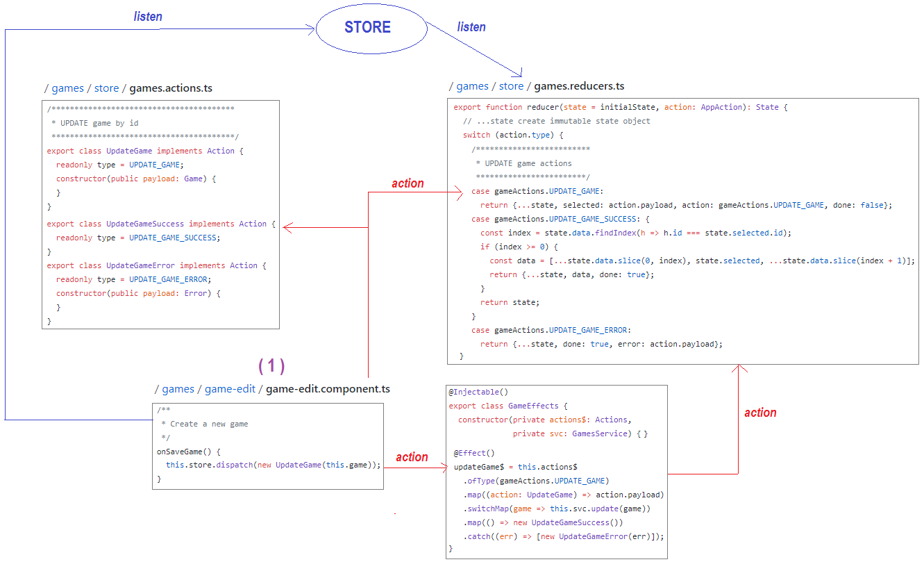This screenshot has width=924, height=562.
Task: Click 'private svc: GamesService) { }' line
Action: click(x=580, y=433)
